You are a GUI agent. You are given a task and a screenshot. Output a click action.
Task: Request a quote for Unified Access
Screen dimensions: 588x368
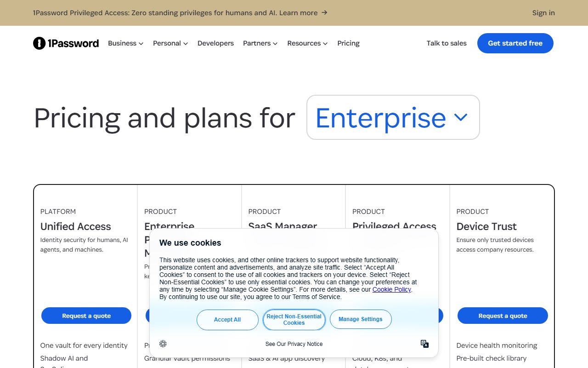[x=86, y=316]
